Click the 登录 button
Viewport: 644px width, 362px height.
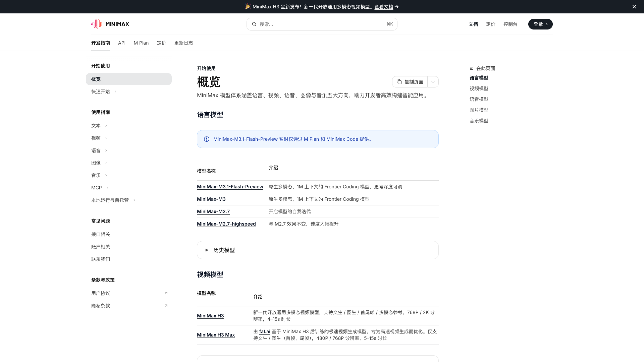(540, 24)
